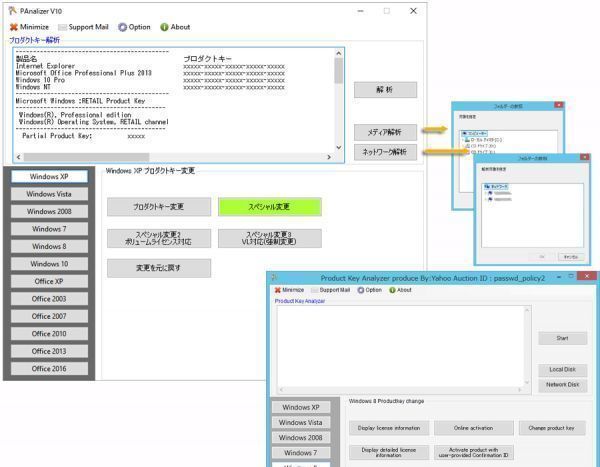Click 'Microsoft Office Professional Plus 2013' line
The width and height of the screenshot is (600, 467).
point(83,73)
